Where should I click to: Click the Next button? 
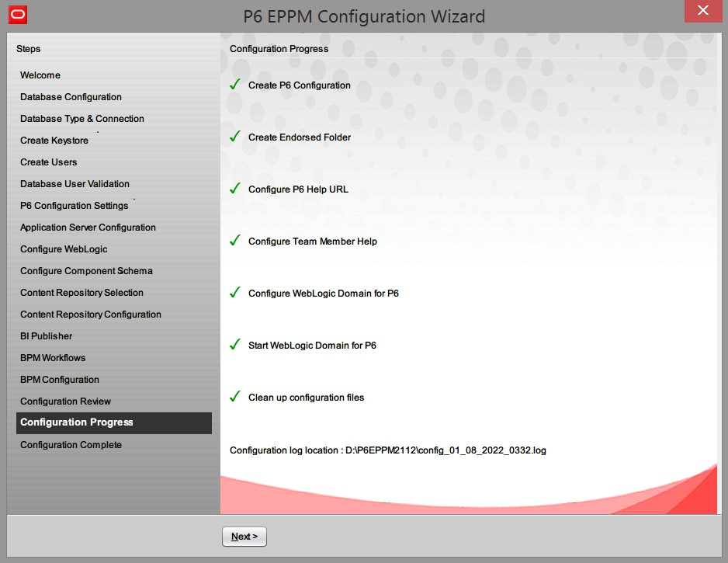click(244, 537)
